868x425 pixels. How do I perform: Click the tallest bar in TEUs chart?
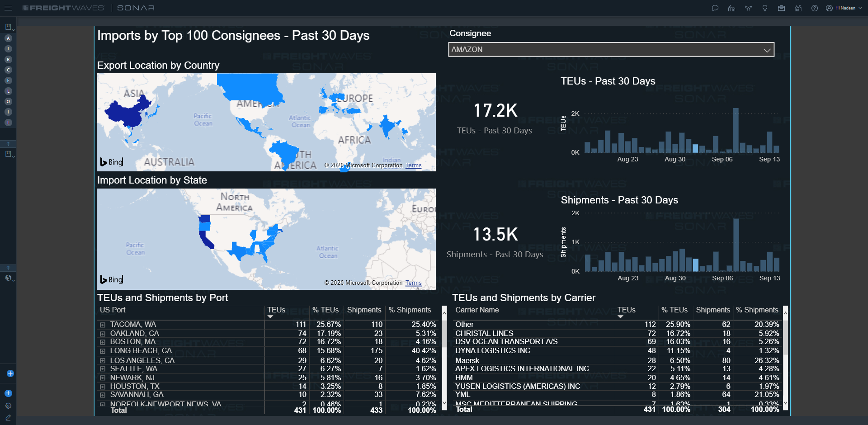(x=736, y=130)
